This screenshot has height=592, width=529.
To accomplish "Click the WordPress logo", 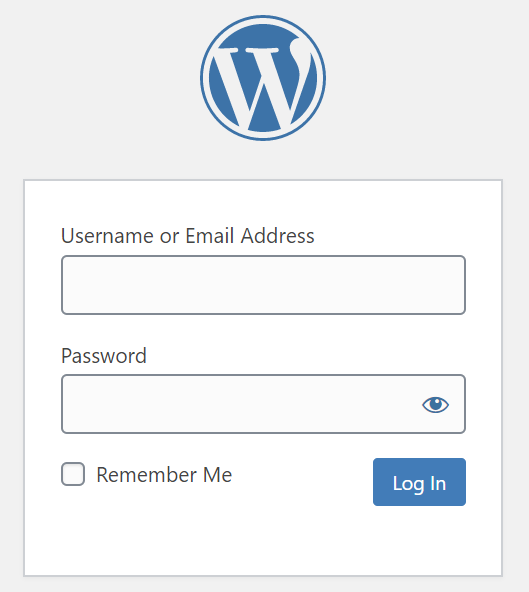I will tap(263, 78).
